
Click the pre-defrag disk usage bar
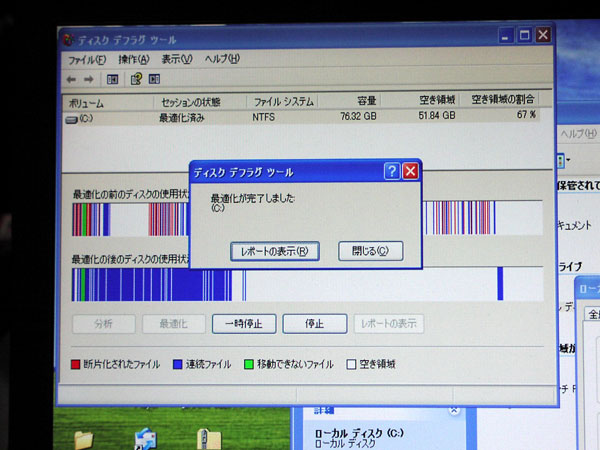(307, 218)
